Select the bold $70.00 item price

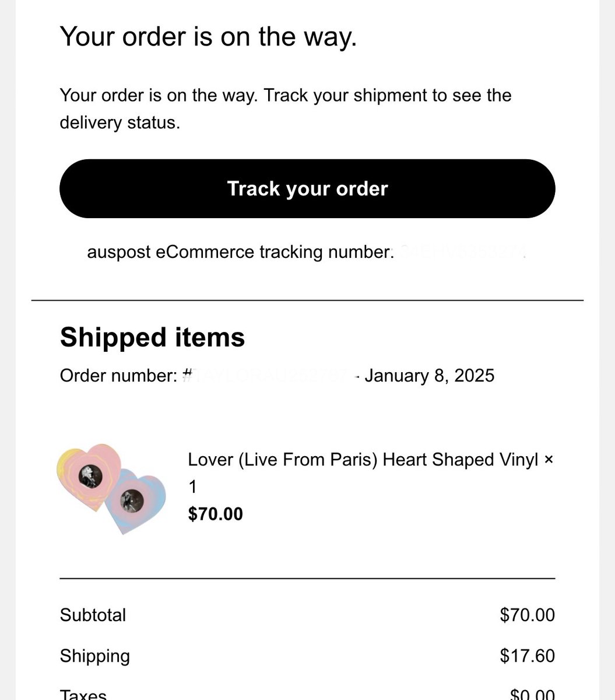tap(215, 514)
